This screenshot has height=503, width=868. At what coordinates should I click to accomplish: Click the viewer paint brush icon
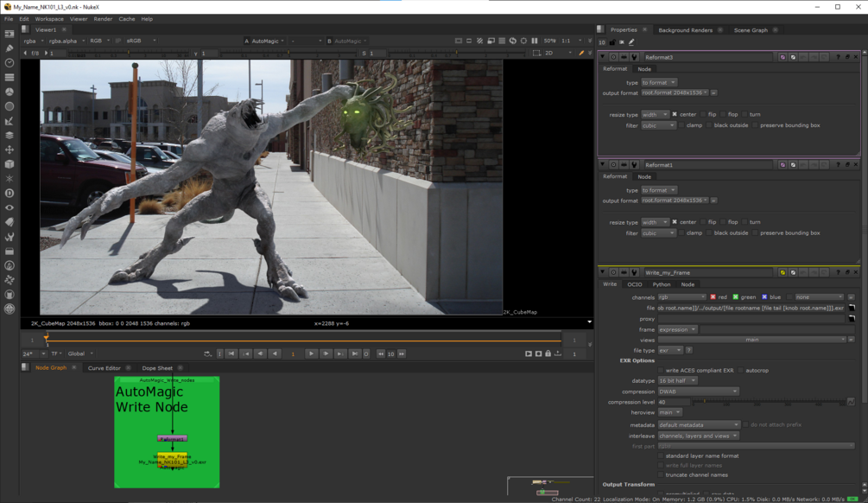(x=581, y=54)
